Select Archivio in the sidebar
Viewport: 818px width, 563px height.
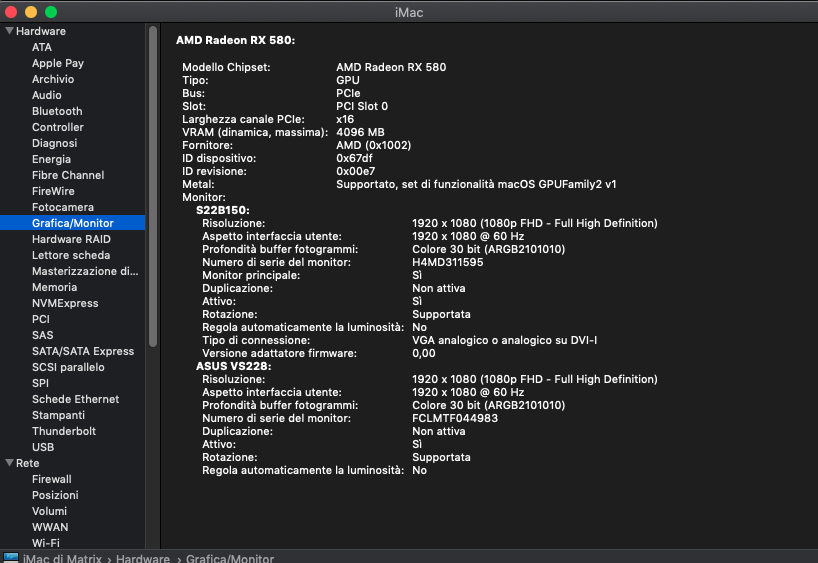(x=53, y=79)
